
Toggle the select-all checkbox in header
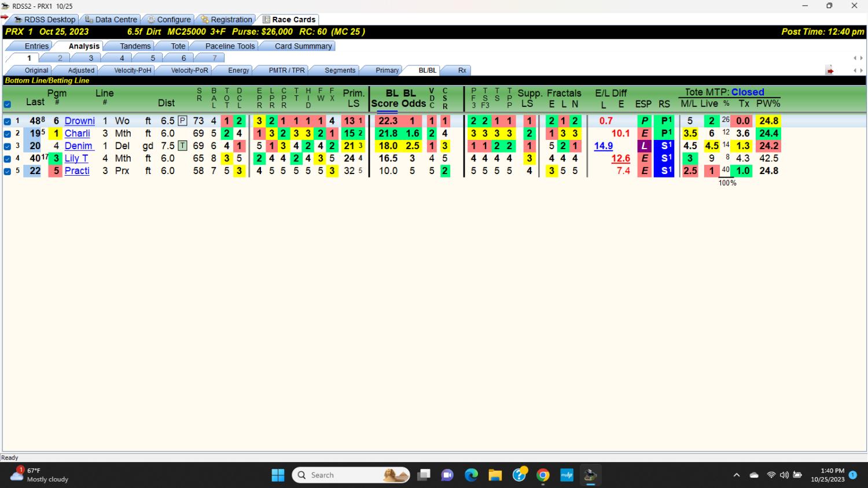(8, 105)
